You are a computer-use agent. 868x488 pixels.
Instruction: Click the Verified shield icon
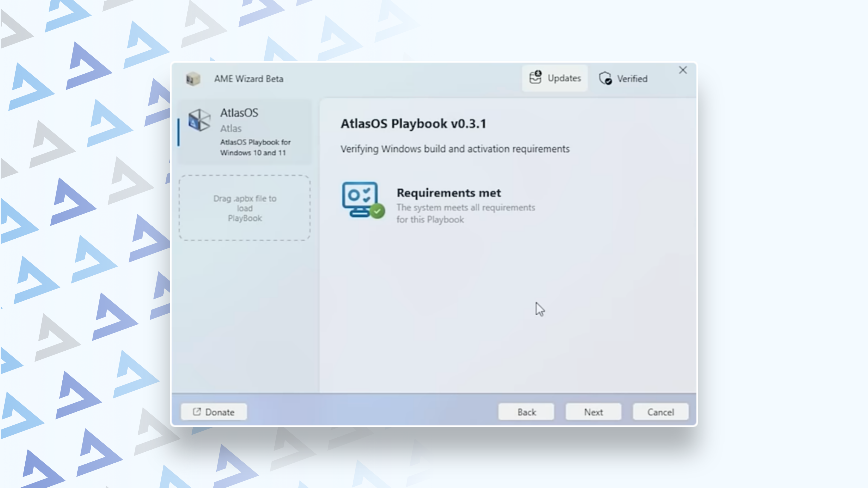click(605, 78)
